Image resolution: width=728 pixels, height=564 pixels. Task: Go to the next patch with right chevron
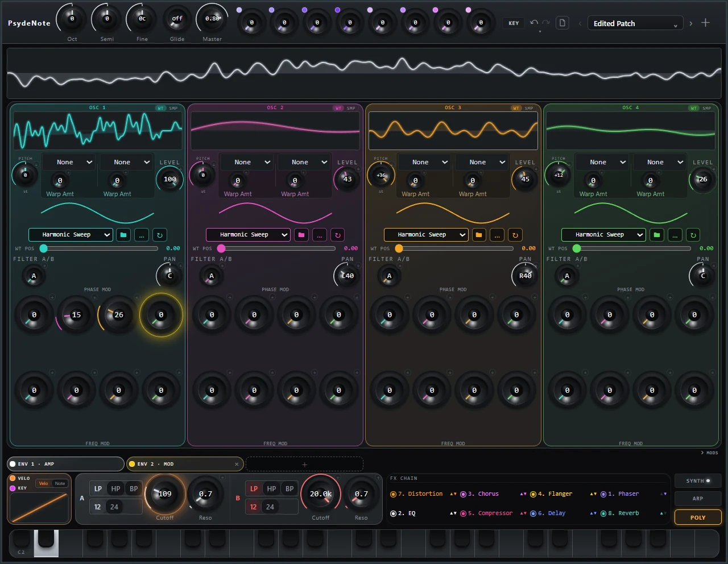coord(691,23)
